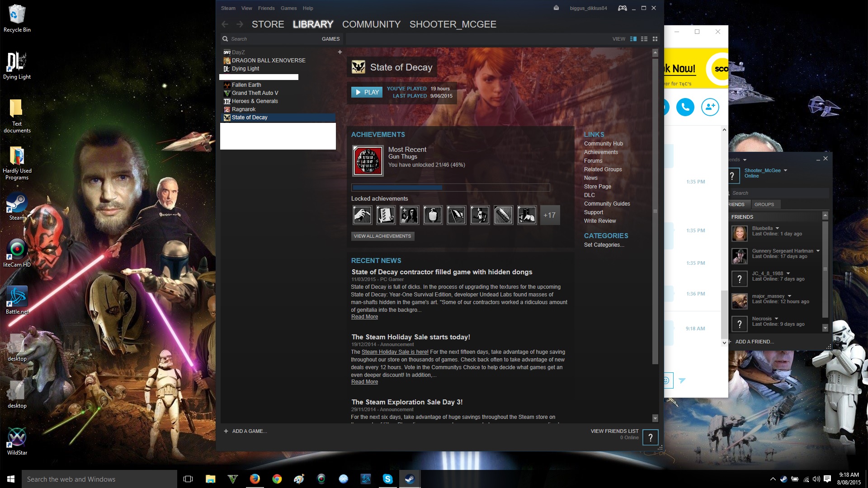Switch library to grid view icon
This screenshot has width=868, height=488.
tap(655, 39)
